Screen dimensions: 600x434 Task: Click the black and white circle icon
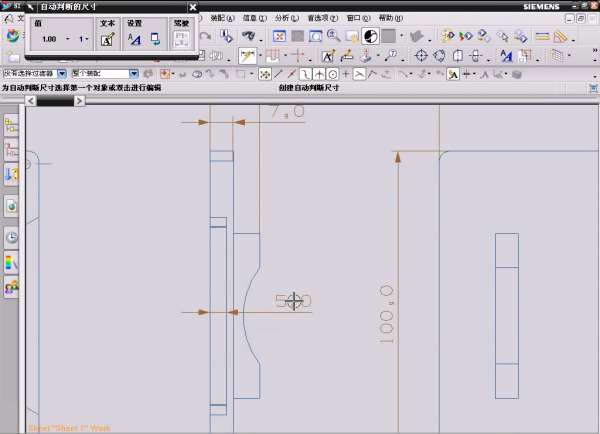tap(370, 36)
